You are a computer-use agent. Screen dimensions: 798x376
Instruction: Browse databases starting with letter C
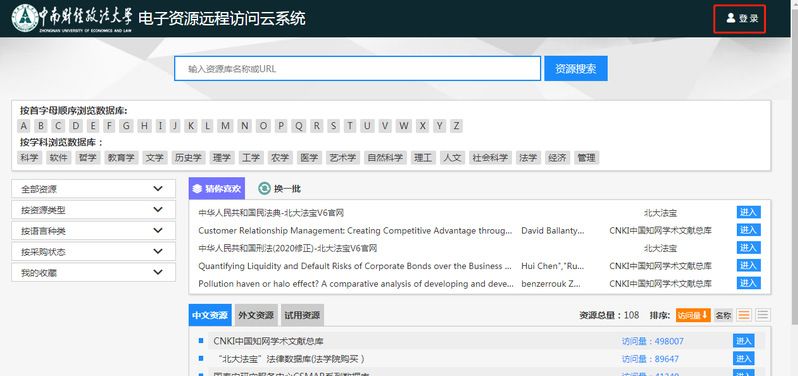point(58,126)
